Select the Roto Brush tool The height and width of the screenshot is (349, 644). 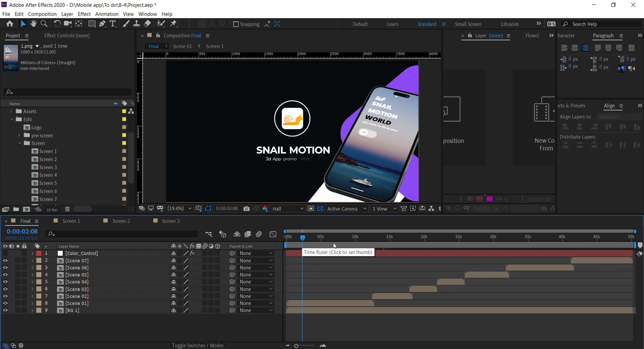coord(161,24)
